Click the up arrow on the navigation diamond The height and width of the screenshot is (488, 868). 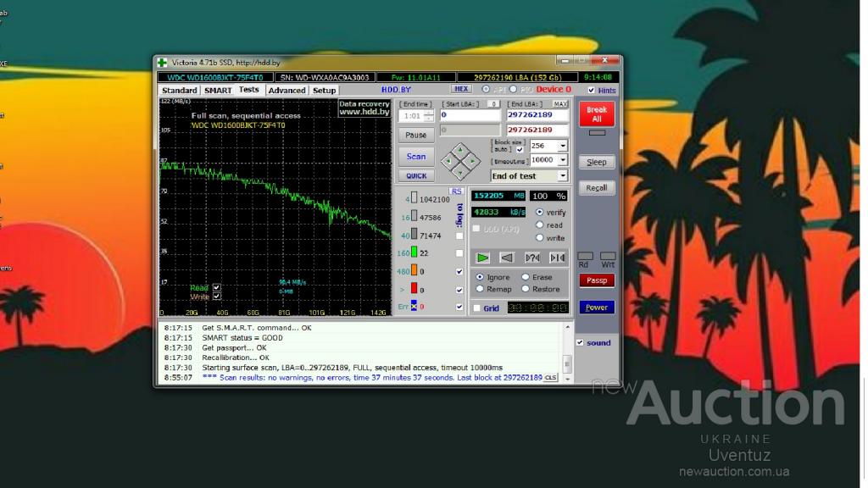pos(460,149)
